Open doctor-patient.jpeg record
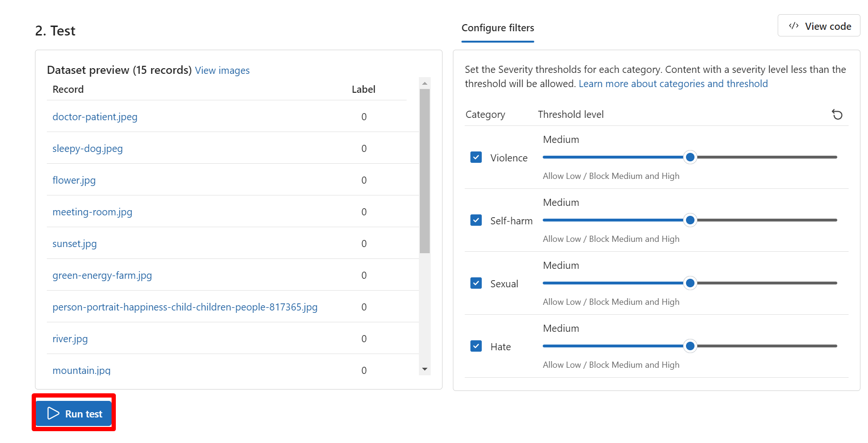 pyautogui.click(x=95, y=117)
